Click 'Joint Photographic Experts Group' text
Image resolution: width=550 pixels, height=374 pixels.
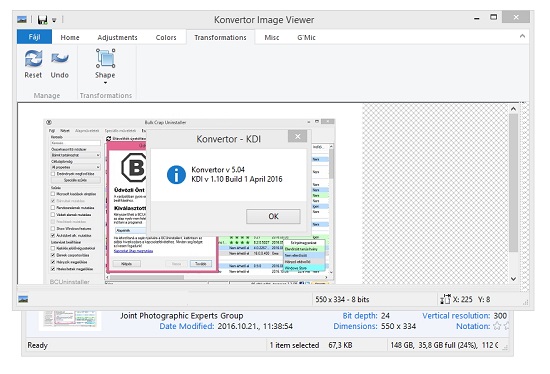182,316
